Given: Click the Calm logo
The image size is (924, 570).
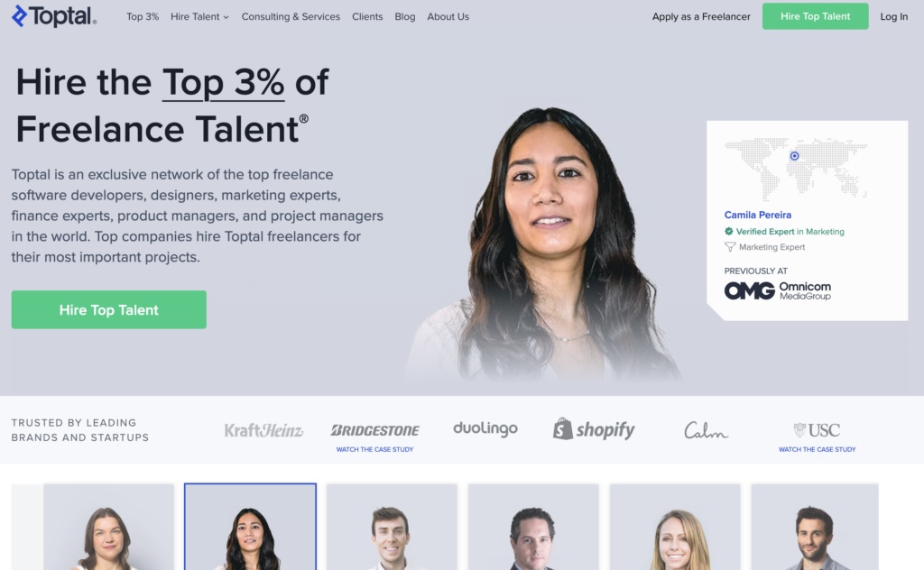Looking at the screenshot, I should click(x=706, y=430).
